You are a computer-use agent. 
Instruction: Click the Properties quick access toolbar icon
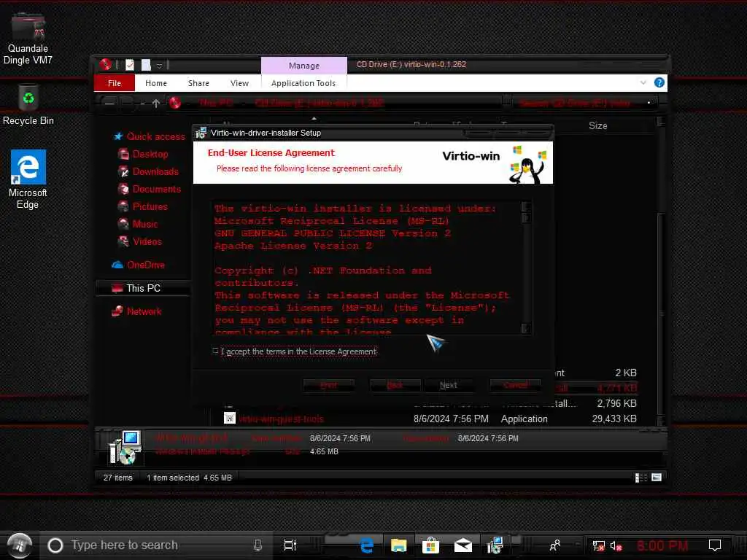click(x=130, y=65)
